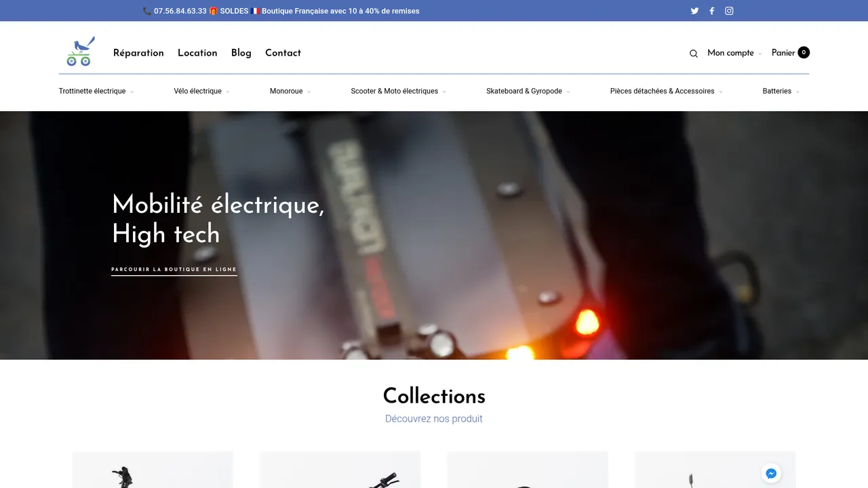Image resolution: width=868 pixels, height=488 pixels.
Task: Open the Blog page
Action: pos(241,53)
